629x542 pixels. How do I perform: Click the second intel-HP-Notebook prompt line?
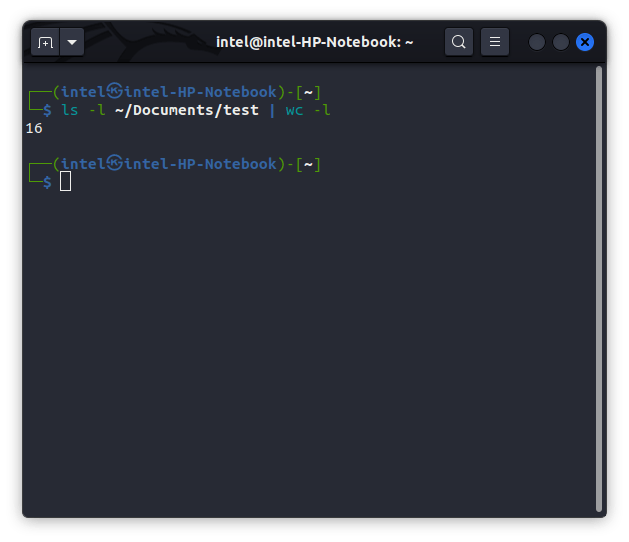coord(174,164)
